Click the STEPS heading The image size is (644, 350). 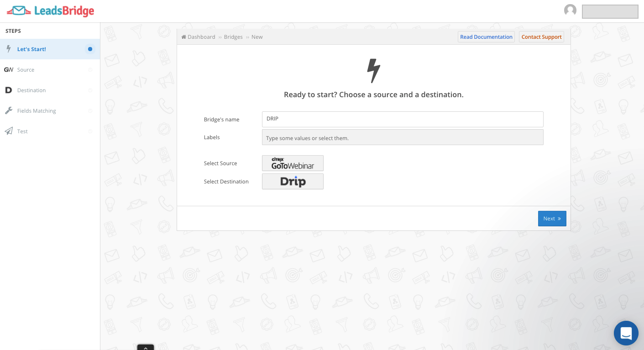point(13,31)
